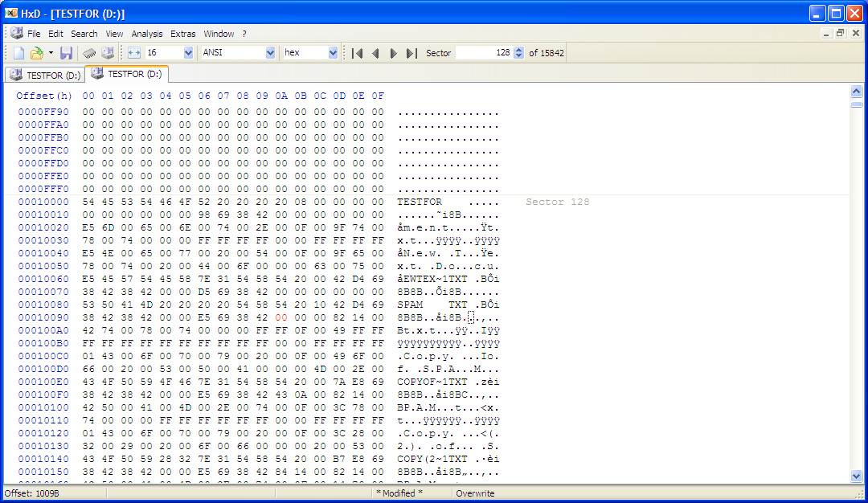
Task: Open the View menu
Action: tap(114, 34)
